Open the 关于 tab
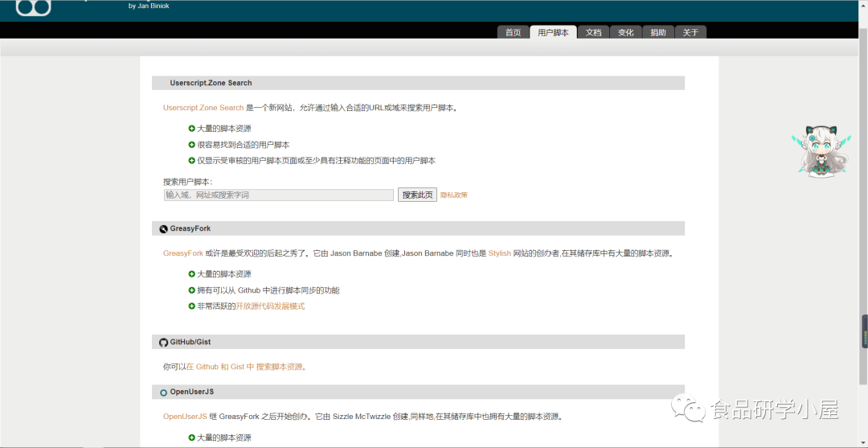Viewport: 868px width, 448px height. coord(690,32)
